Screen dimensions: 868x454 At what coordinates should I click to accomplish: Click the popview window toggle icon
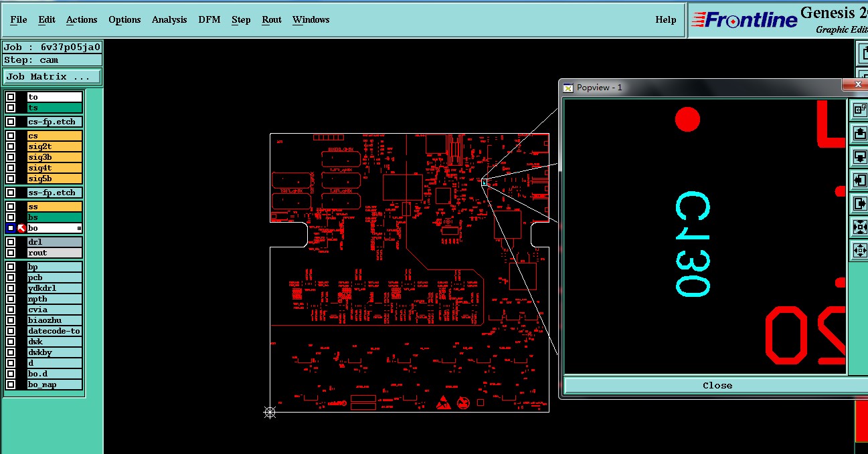pyautogui.click(x=859, y=110)
